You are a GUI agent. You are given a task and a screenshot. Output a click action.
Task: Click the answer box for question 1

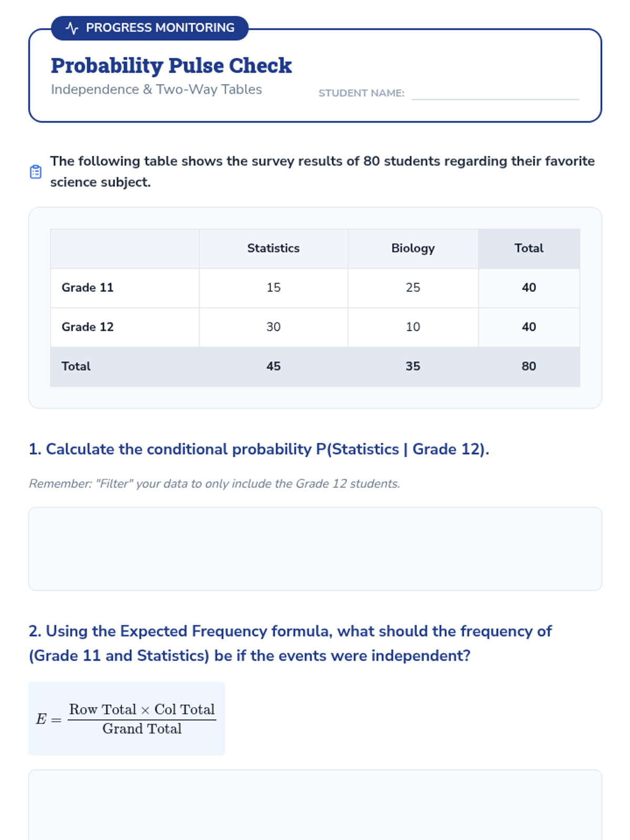[315, 549]
